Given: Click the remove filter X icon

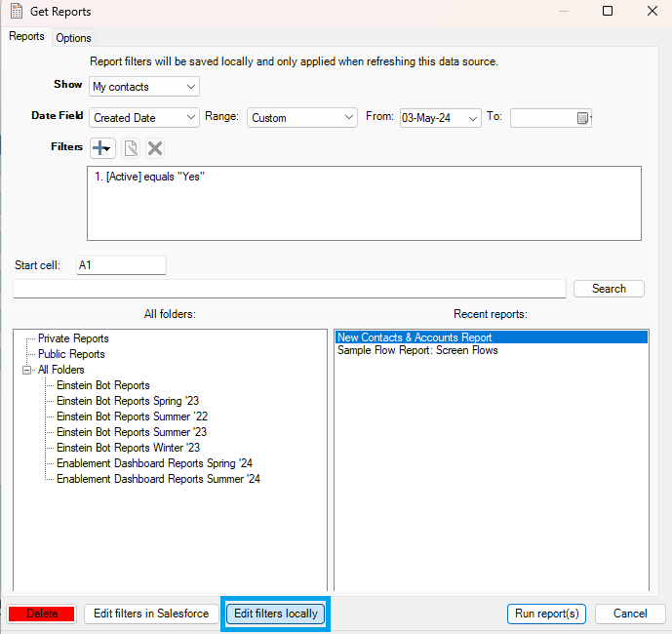Looking at the screenshot, I should [155, 148].
